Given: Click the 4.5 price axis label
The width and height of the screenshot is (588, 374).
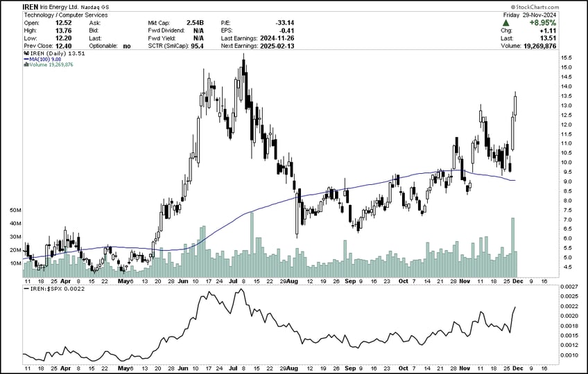Looking at the screenshot, I should click(566, 267).
